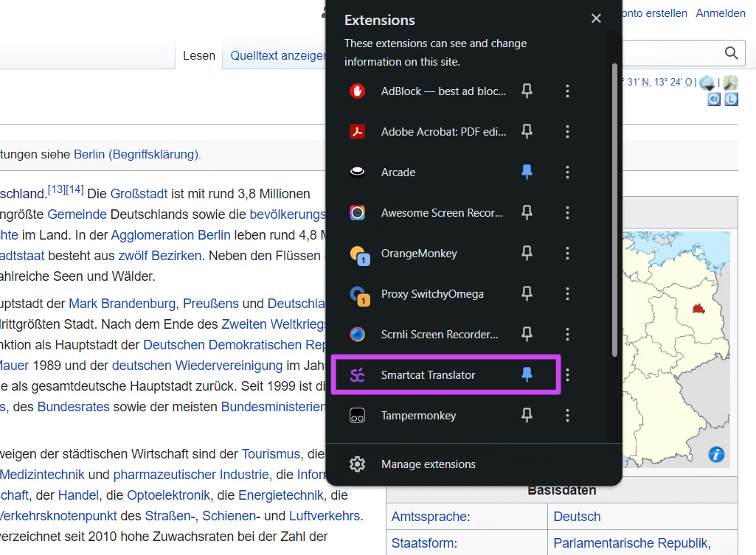The height and width of the screenshot is (555, 756).
Task: Open Tampermonkey more options menu
Action: coord(567,415)
